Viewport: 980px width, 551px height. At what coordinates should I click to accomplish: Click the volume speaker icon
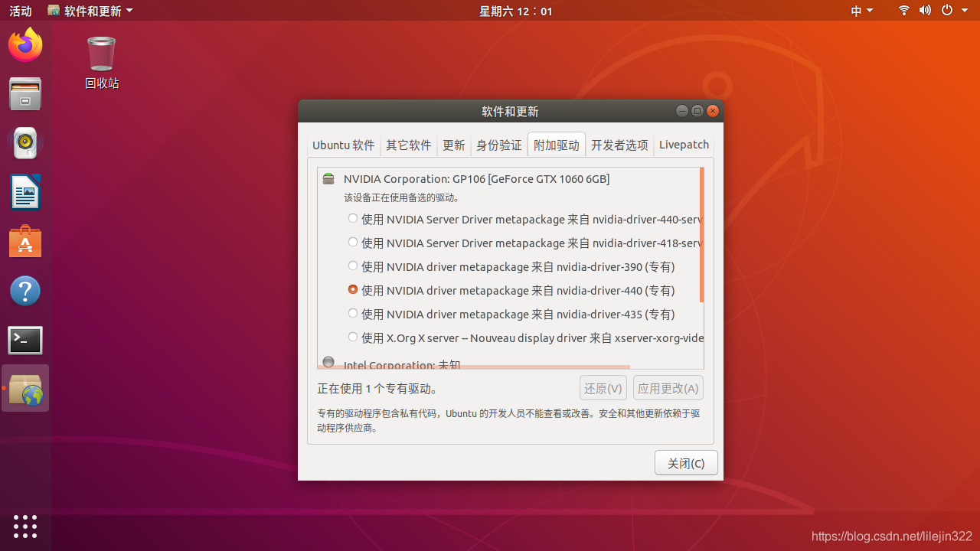[x=925, y=11]
